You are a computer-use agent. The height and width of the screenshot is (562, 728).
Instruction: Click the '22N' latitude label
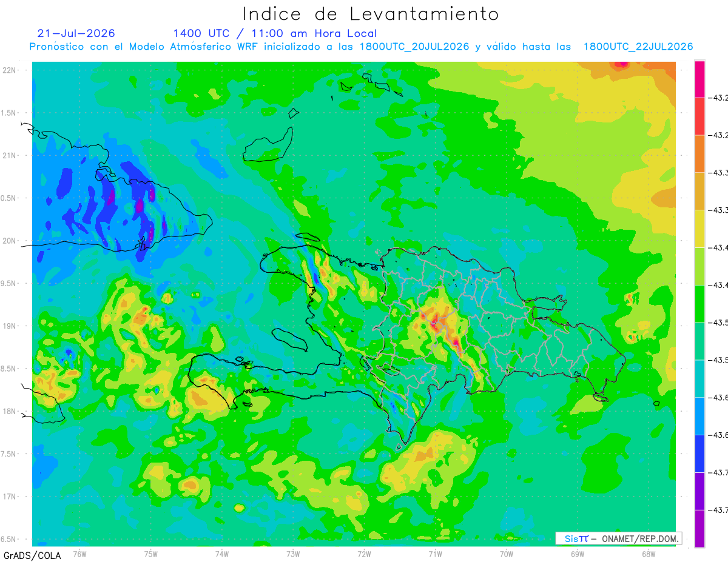coord(9,70)
